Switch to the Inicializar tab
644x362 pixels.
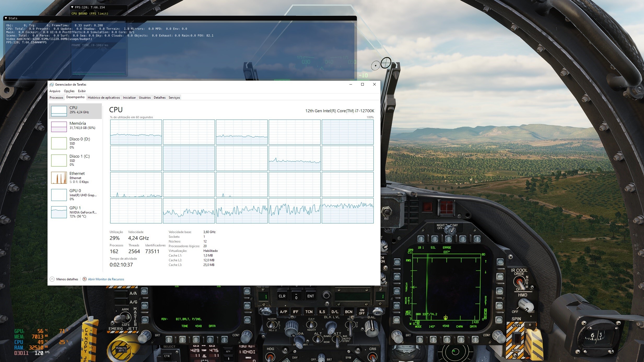129,98
